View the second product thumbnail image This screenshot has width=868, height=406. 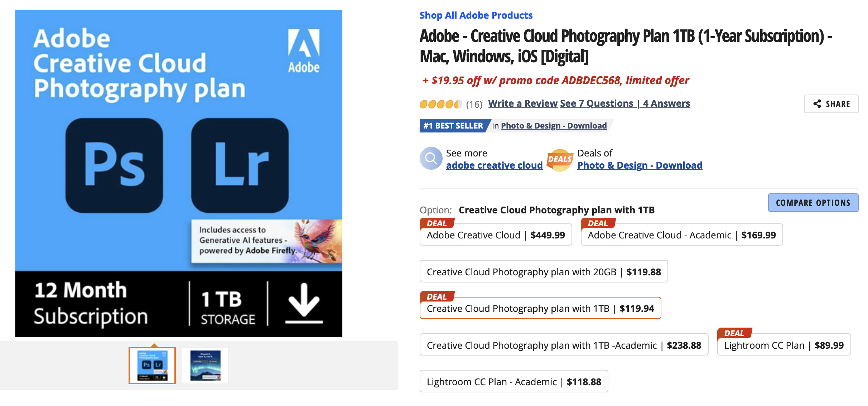pos(205,366)
